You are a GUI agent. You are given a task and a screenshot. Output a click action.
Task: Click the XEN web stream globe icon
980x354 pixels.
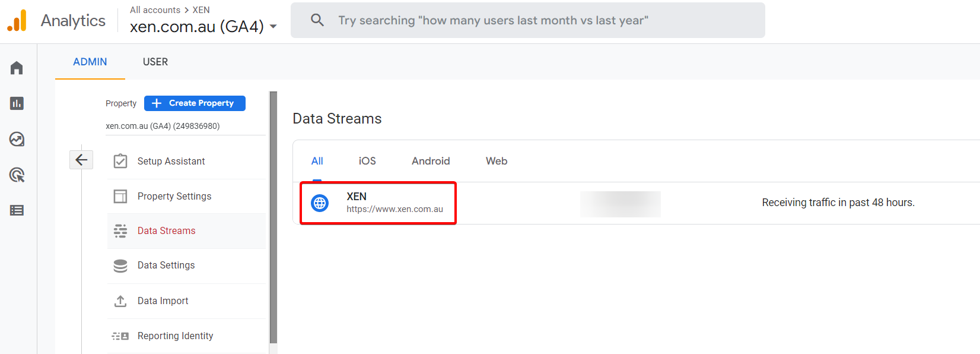click(320, 203)
